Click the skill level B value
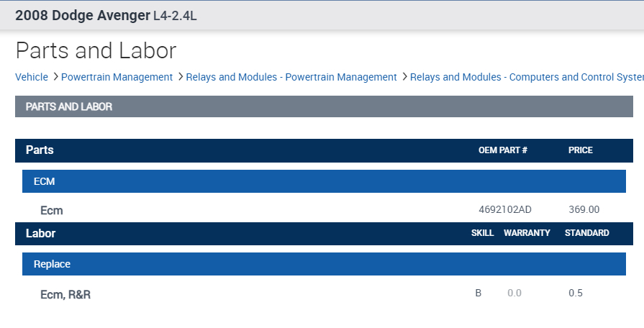The image size is (644, 328). click(478, 293)
